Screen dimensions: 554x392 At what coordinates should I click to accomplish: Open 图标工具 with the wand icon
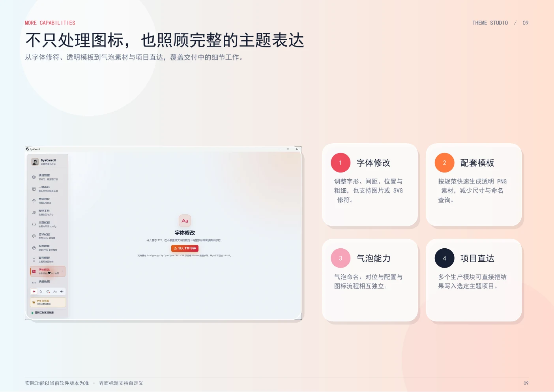click(x=47, y=212)
